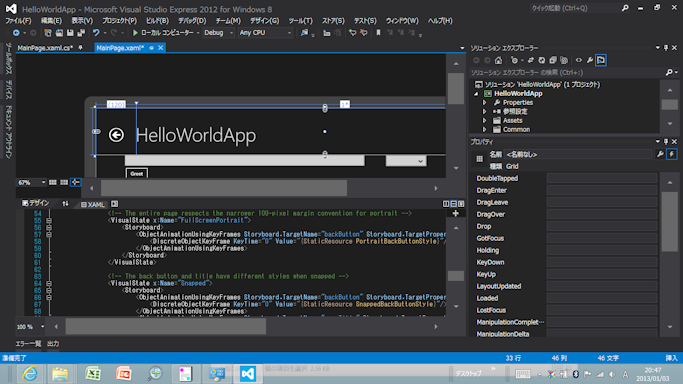Image resolution: width=683 pixels, height=384 pixels.
Task: Click the Open File toolbar icon
Action: (59, 33)
